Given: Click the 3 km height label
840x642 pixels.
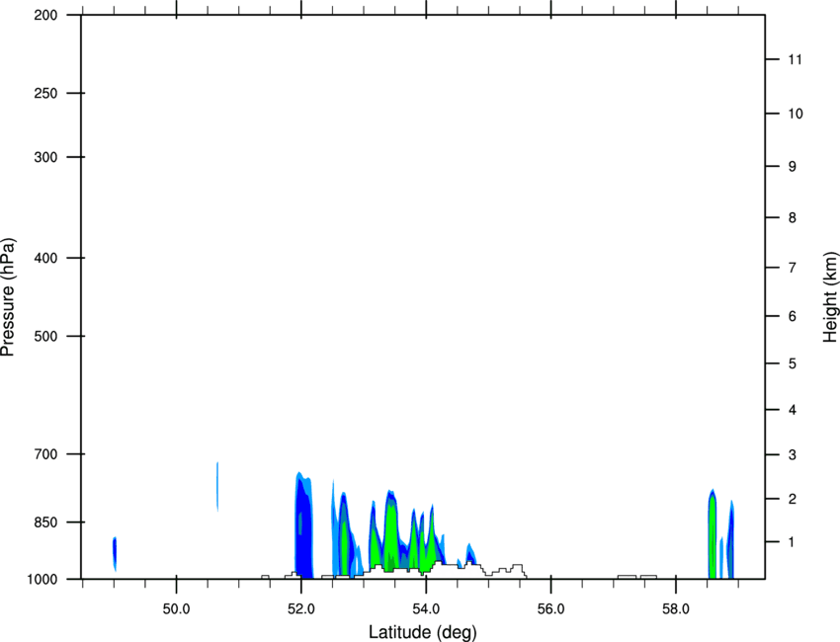Looking at the screenshot, I should (793, 455).
